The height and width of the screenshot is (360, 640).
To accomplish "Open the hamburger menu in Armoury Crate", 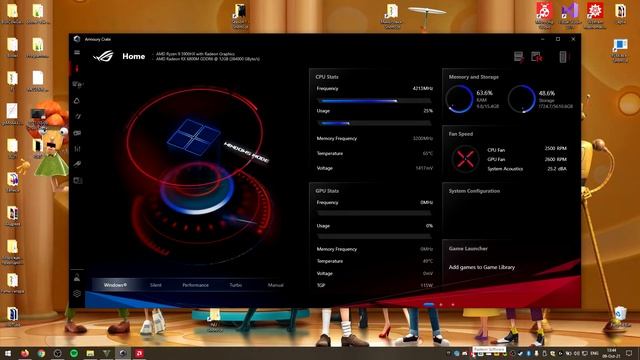I will 77,52.
